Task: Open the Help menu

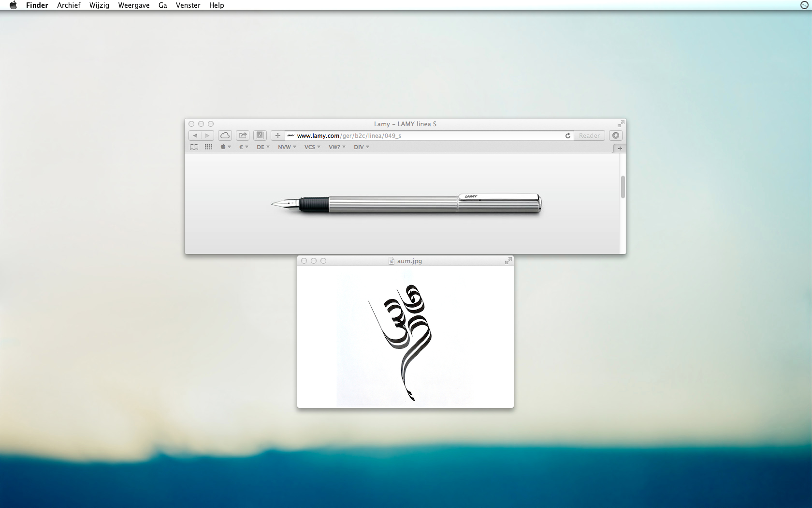Action: point(217,5)
